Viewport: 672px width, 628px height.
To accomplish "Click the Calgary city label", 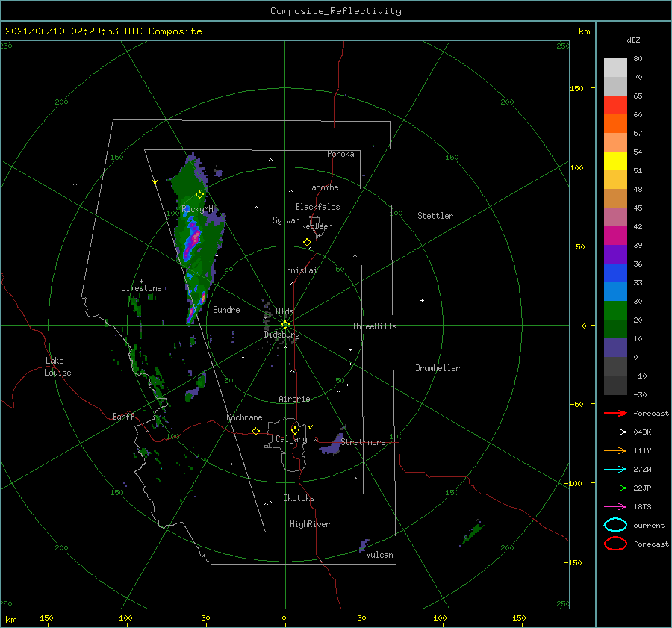I will [291, 439].
